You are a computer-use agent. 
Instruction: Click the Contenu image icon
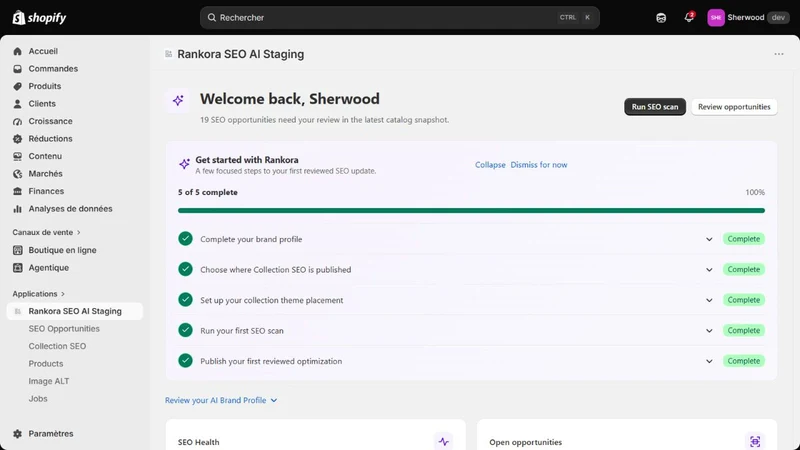click(17, 156)
